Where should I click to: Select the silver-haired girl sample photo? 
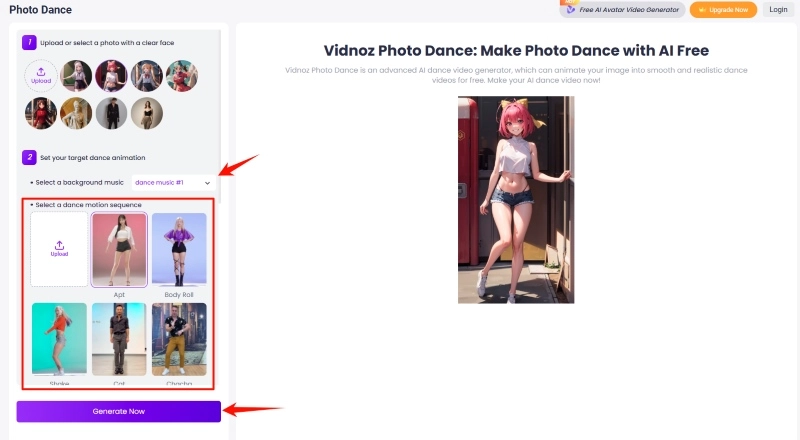(76, 76)
